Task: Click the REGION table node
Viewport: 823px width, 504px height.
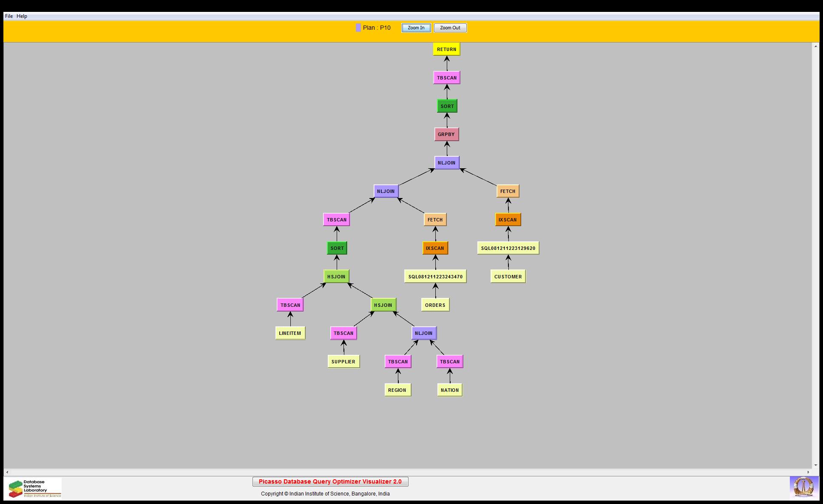Action: [397, 390]
